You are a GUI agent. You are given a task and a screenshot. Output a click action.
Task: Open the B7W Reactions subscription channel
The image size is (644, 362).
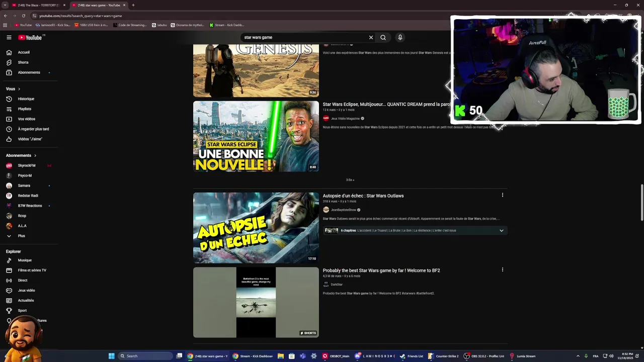(x=29, y=206)
